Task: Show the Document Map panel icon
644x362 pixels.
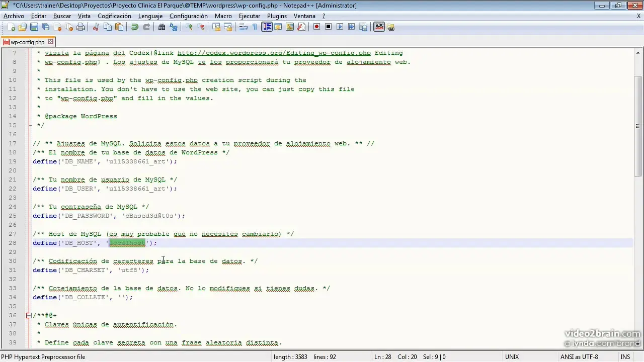Action: (290, 27)
